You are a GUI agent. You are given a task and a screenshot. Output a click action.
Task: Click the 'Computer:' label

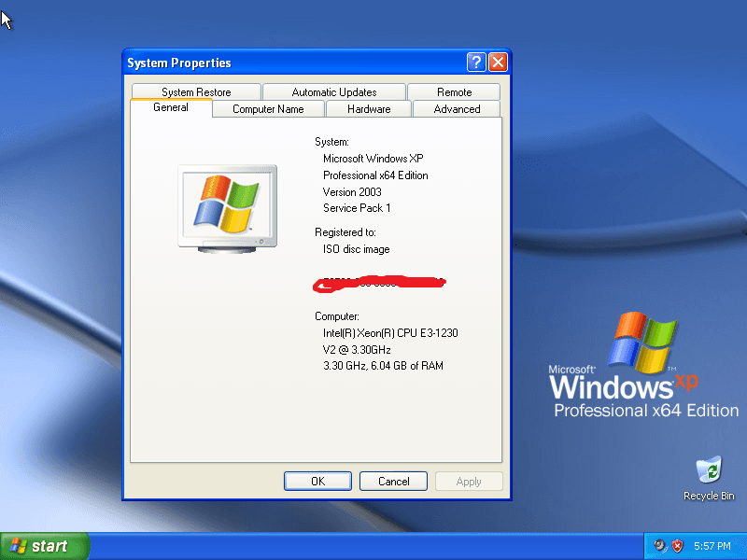(x=337, y=316)
